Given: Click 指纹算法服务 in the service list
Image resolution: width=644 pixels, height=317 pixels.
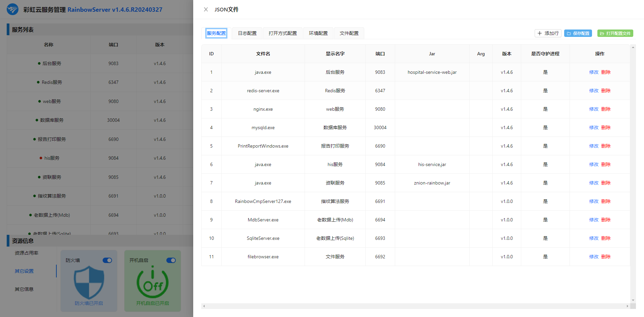Looking at the screenshot, I should tap(52, 196).
